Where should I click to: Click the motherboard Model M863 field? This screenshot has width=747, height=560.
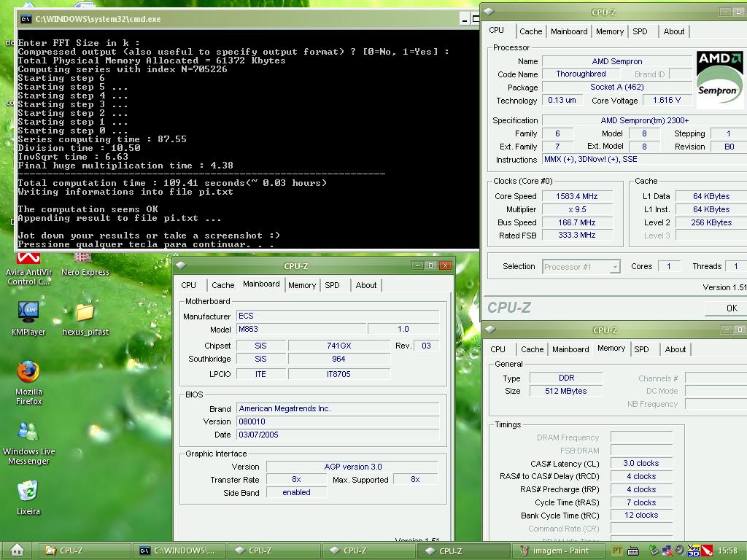(x=301, y=329)
